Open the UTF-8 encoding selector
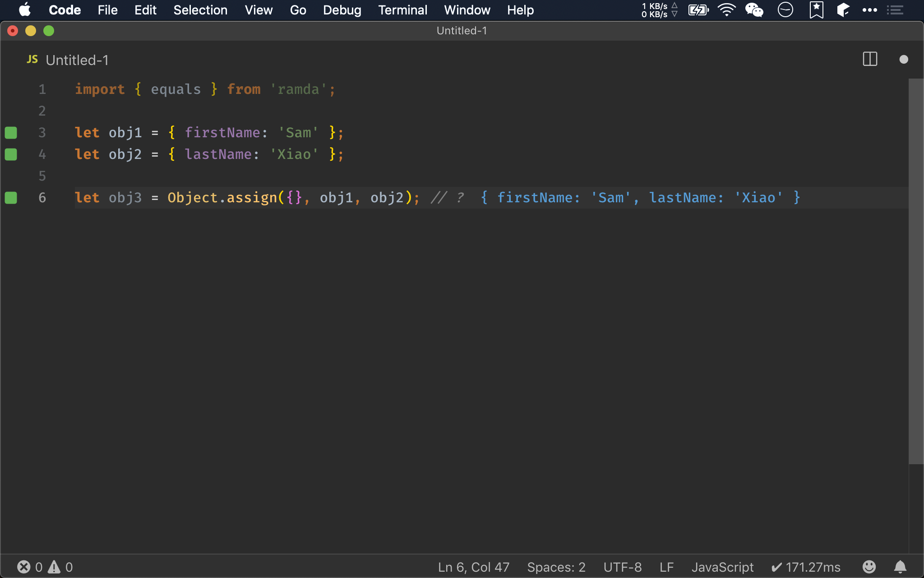 coord(622,567)
